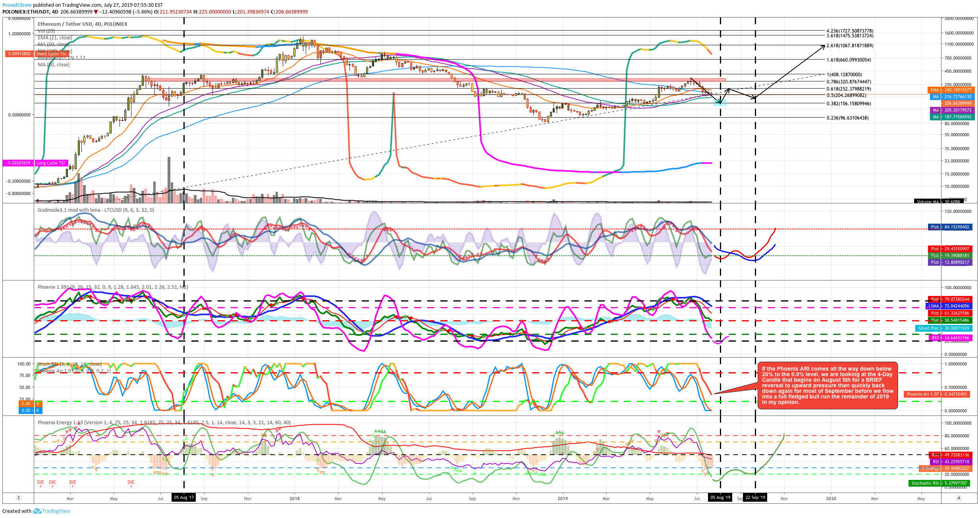The width and height of the screenshot is (980, 518).
Task: Click the purple RSI 43.25955718 tag
Action: pos(950,462)
